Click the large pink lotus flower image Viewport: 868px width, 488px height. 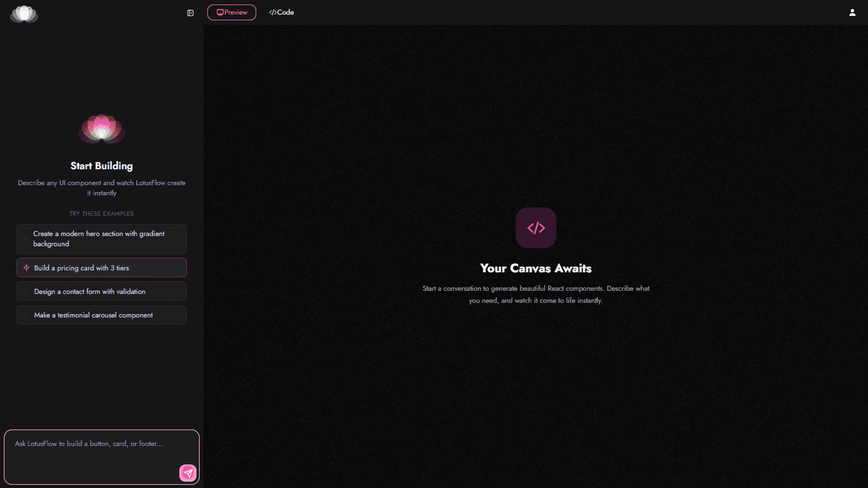pyautogui.click(x=102, y=129)
